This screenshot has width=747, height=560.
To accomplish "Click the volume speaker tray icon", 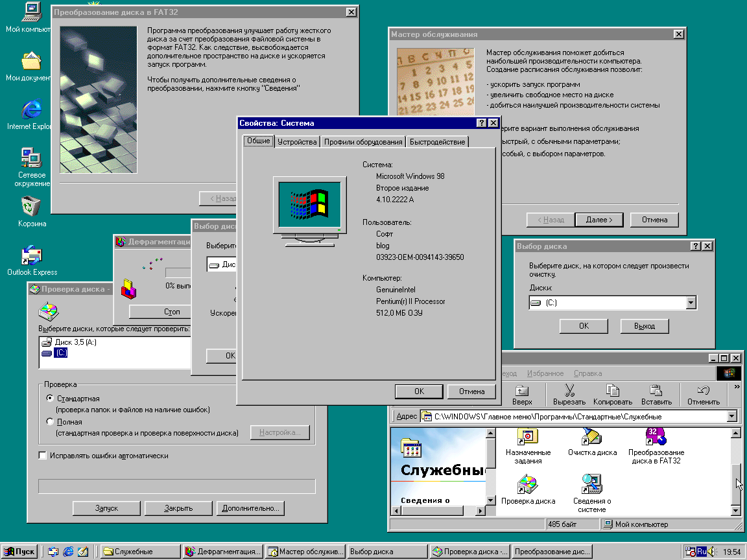I will [712, 552].
